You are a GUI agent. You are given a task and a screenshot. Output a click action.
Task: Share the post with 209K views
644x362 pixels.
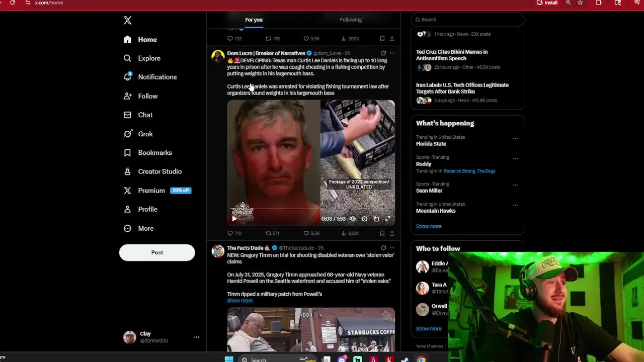point(392,39)
